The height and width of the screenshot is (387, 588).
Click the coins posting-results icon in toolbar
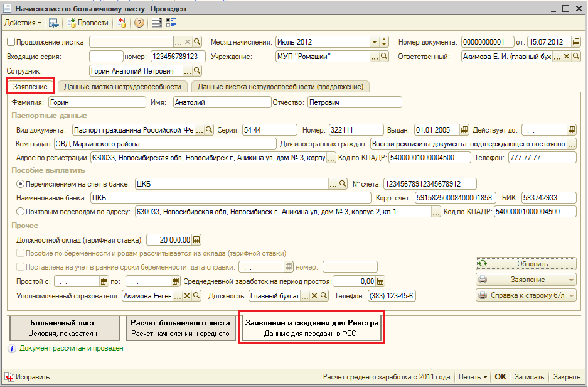tap(120, 23)
